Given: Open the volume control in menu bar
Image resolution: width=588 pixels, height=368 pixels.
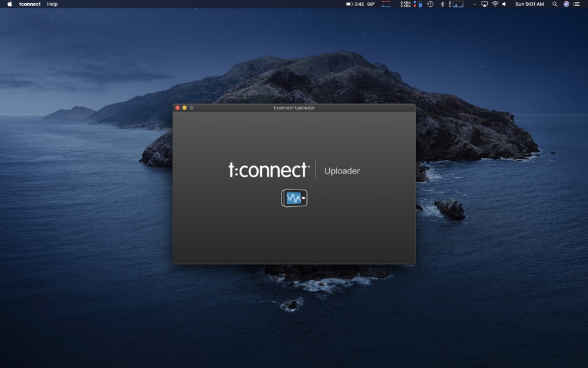Looking at the screenshot, I should tap(504, 4).
